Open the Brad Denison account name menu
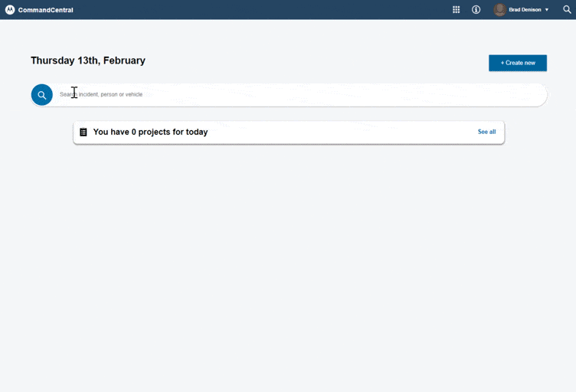Viewport: 576px width, 392px height. (525, 10)
